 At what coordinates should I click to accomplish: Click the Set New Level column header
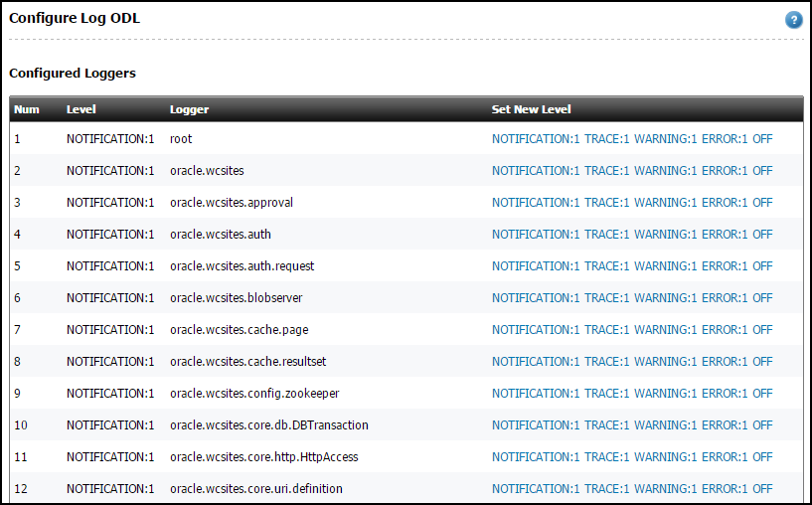531,109
